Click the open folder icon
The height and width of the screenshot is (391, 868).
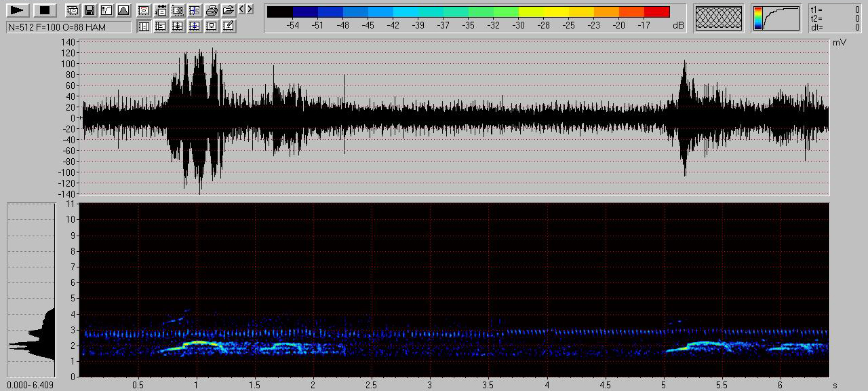tap(229, 10)
